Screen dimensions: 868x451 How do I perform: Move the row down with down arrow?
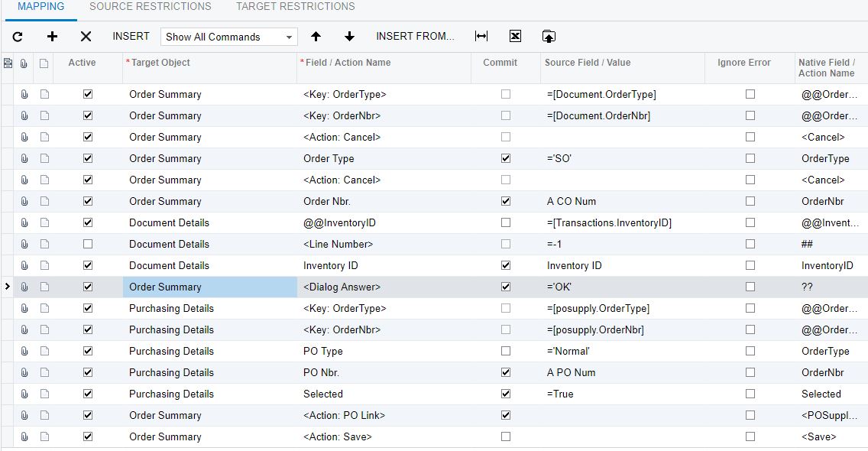click(x=349, y=37)
